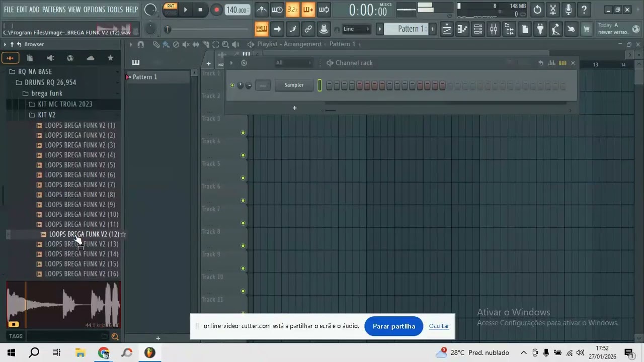This screenshot has width=644, height=362.
Task: Toggle wait for input before recording
Action: pyautogui.click(x=277, y=10)
